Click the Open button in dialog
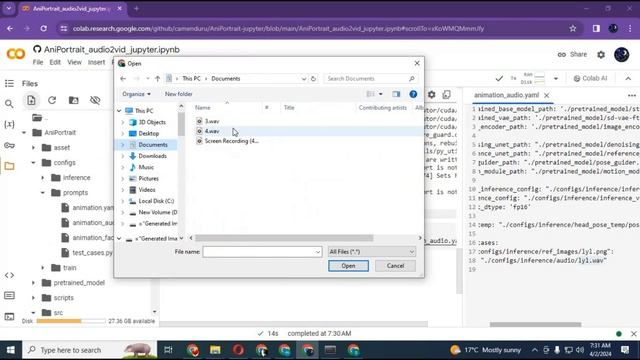Screen dimensions: 640x360 tap(348, 266)
